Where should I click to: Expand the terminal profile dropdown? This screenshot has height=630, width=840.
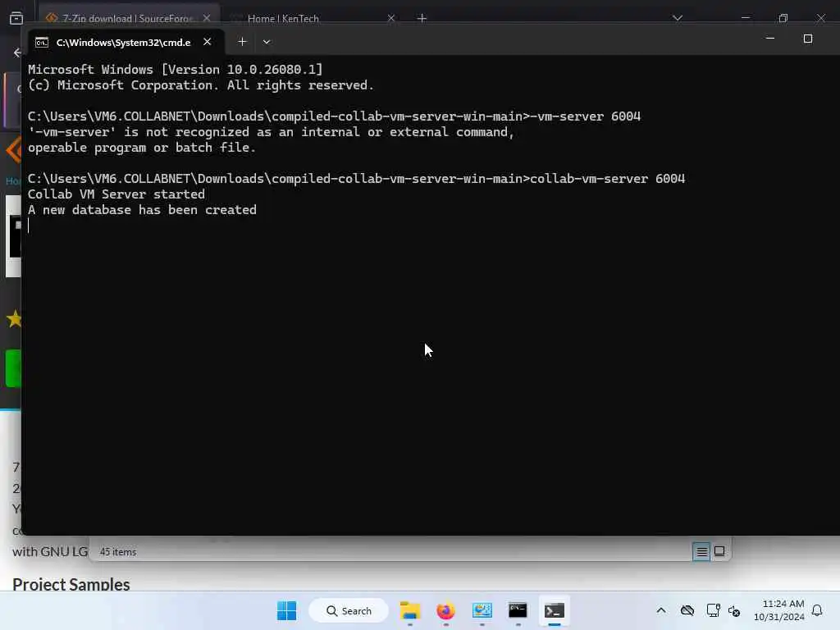point(267,42)
